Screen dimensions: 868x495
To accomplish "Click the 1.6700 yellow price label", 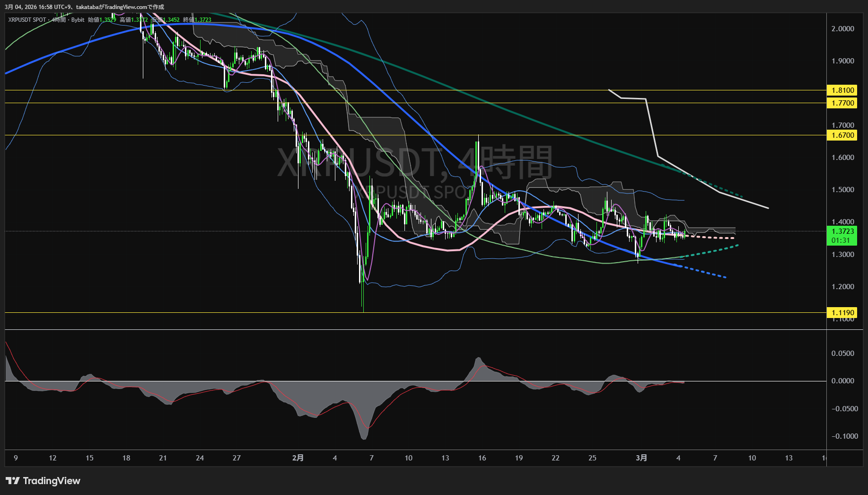I will (842, 135).
